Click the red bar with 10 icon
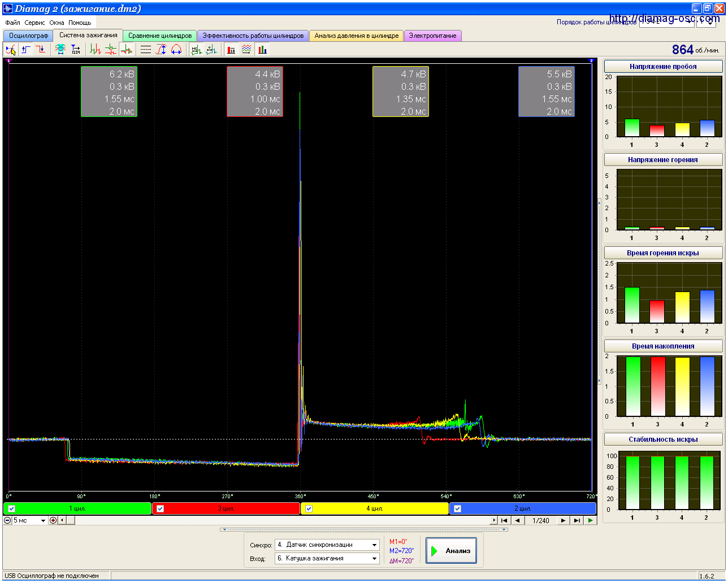The image size is (728, 583). [x=231, y=50]
